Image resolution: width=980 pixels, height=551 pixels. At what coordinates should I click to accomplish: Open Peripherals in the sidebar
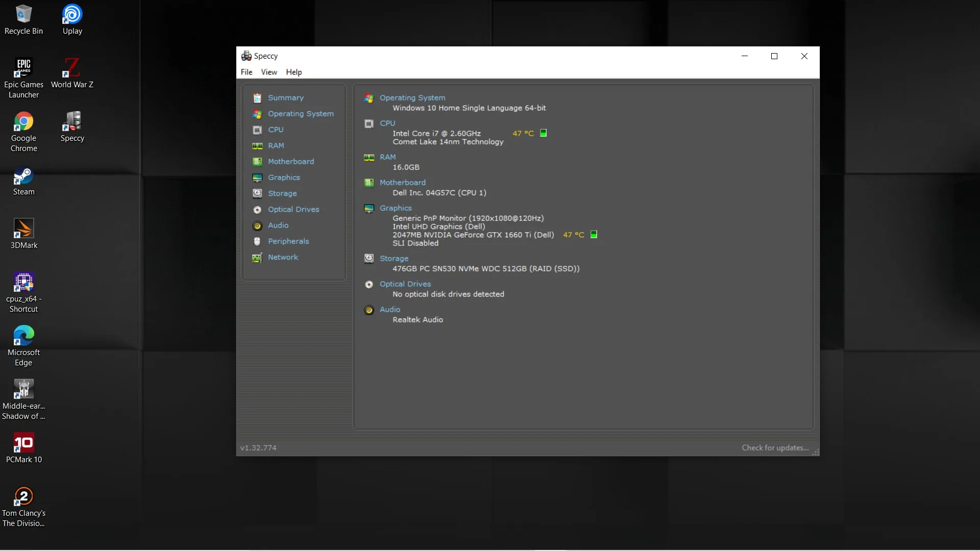[288, 241]
